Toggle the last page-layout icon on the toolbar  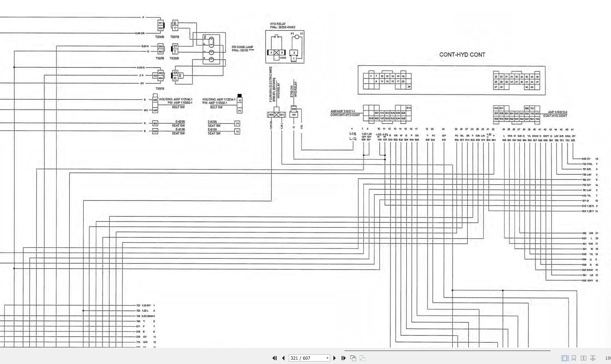tap(593, 358)
